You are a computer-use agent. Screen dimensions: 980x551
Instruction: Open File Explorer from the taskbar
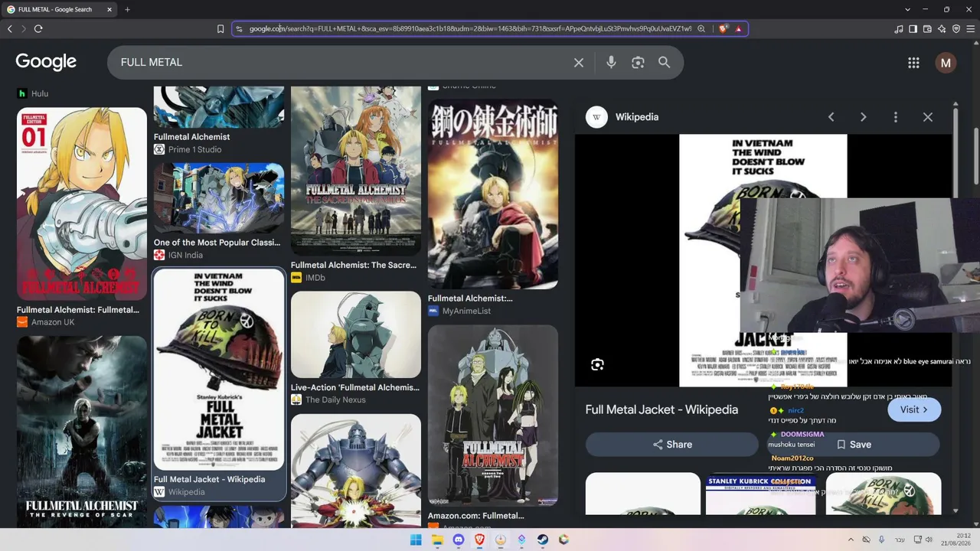(437, 540)
